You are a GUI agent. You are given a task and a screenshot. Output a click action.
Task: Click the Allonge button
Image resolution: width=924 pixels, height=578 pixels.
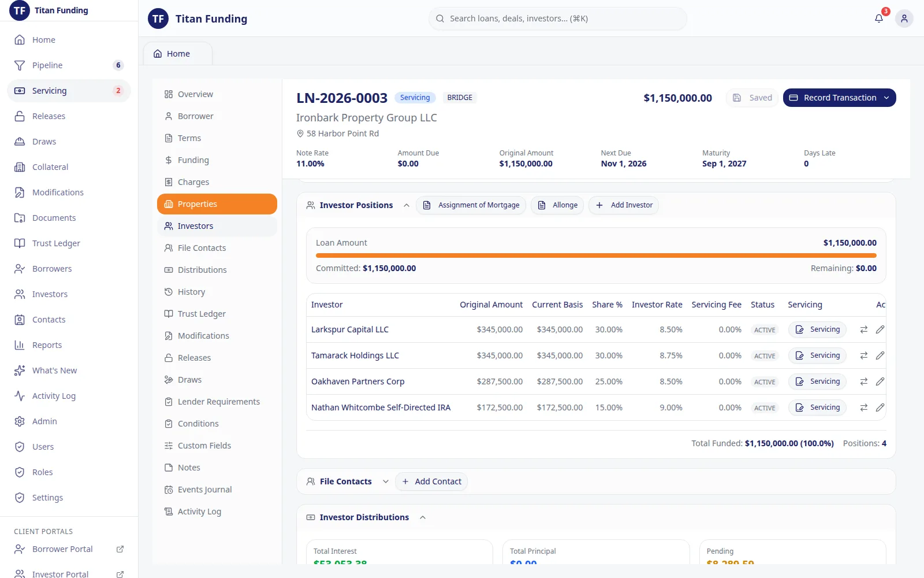pos(558,205)
